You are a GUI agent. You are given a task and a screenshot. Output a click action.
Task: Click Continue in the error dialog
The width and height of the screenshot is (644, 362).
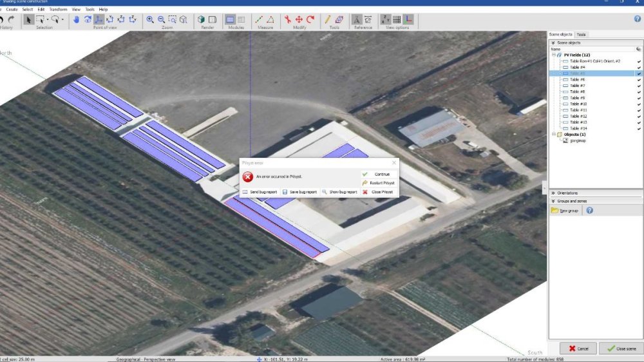click(381, 174)
